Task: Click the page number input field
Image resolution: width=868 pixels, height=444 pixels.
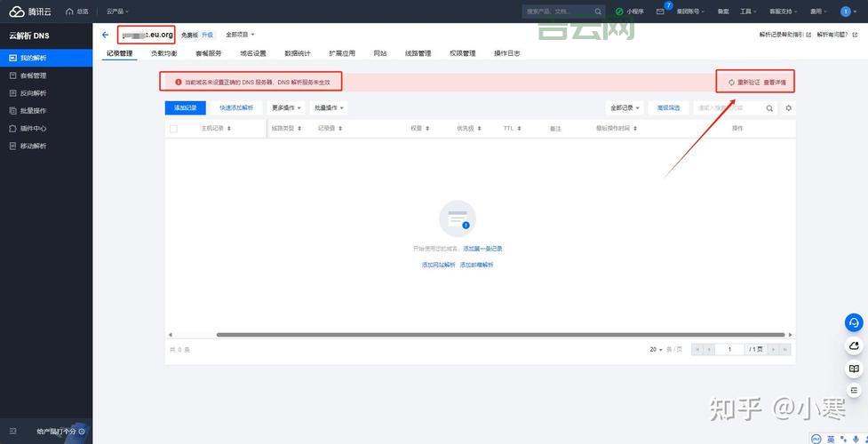Action: 729,350
